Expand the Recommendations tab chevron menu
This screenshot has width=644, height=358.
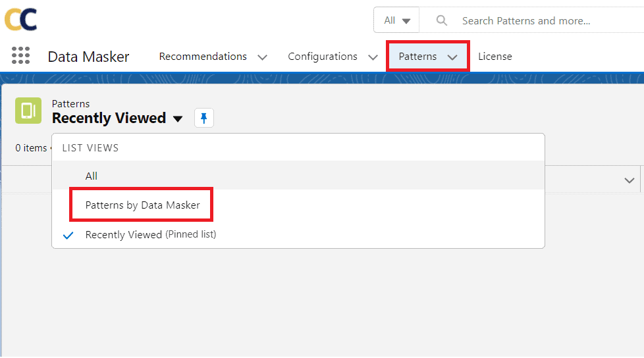tap(262, 57)
